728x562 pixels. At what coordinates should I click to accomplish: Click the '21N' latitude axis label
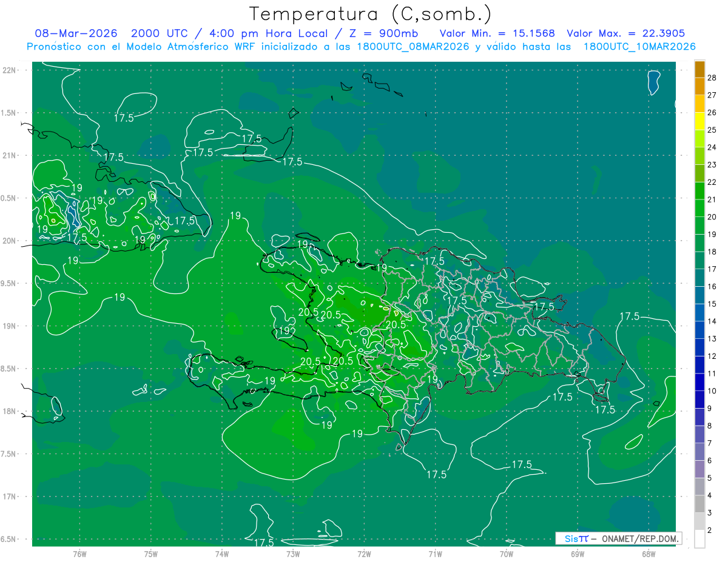(x=9, y=155)
